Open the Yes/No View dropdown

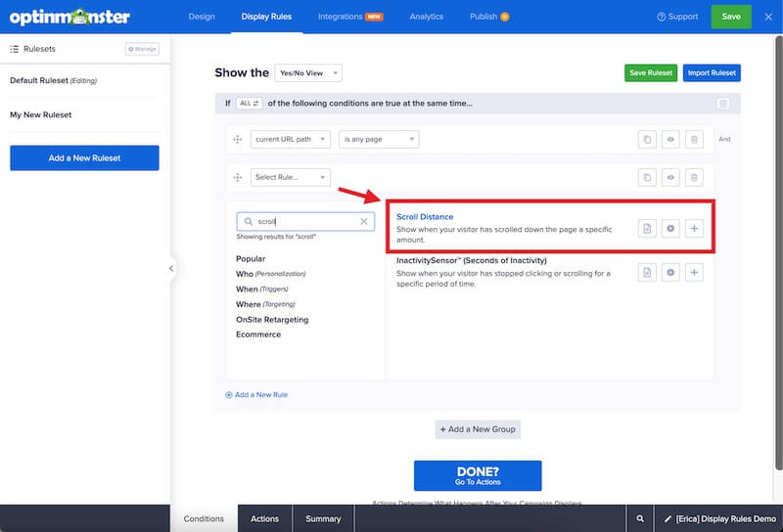point(308,73)
